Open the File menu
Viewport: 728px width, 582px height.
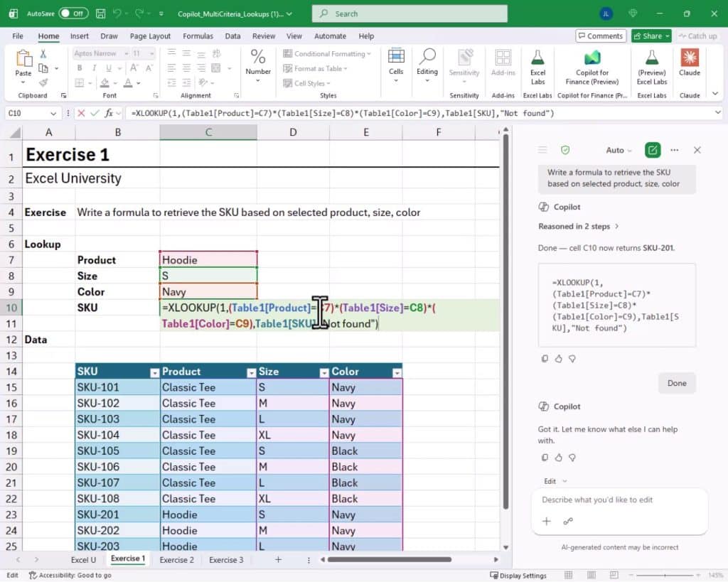point(18,36)
